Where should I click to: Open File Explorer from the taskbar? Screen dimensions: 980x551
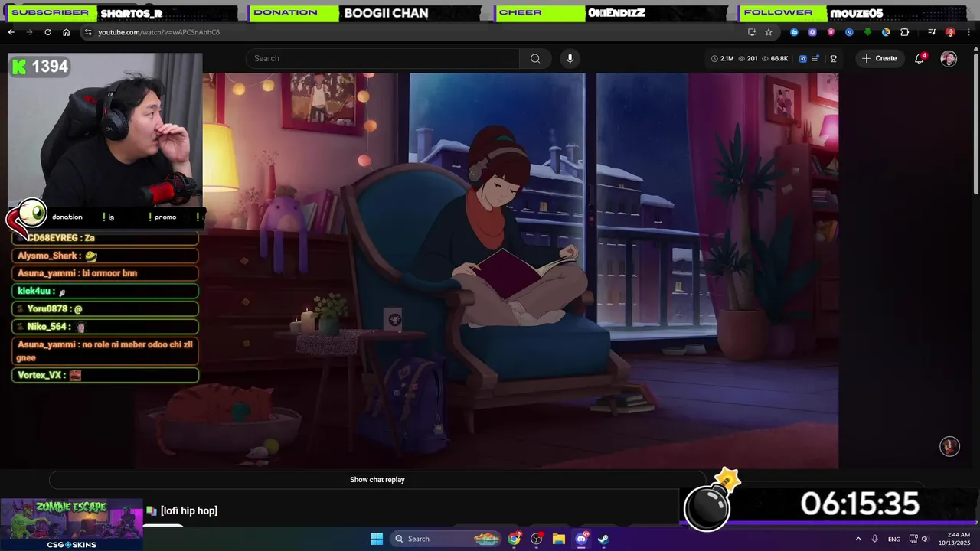(x=559, y=539)
